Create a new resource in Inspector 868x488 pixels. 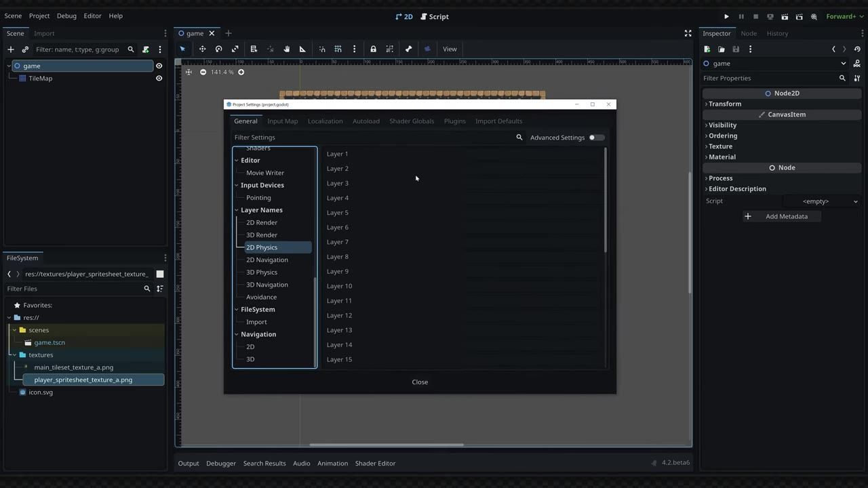[x=707, y=49]
